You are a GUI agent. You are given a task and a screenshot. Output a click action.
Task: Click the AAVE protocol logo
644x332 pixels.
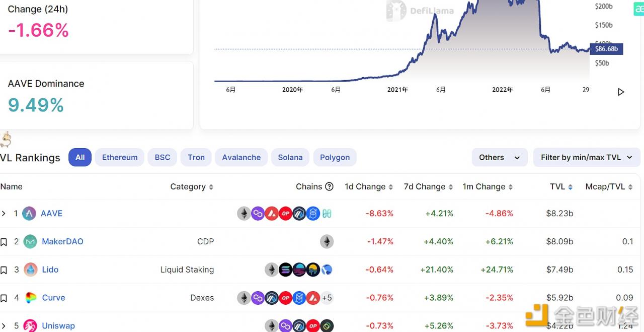click(x=29, y=213)
